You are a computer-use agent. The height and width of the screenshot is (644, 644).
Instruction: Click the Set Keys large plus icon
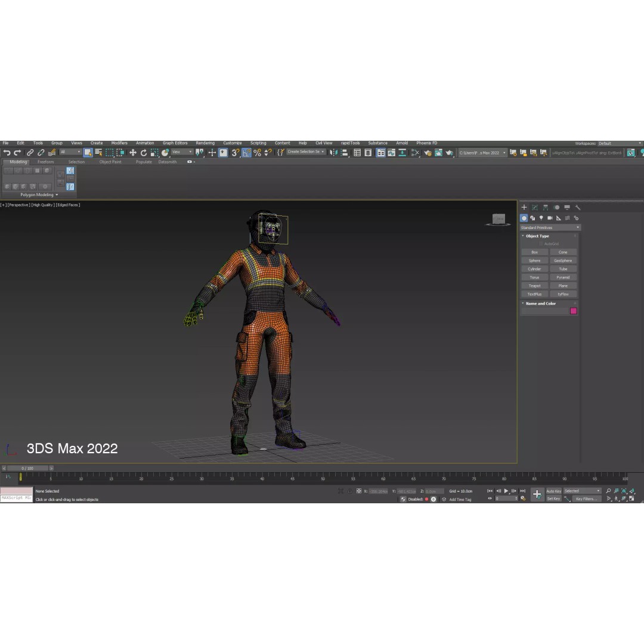(537, 494)
